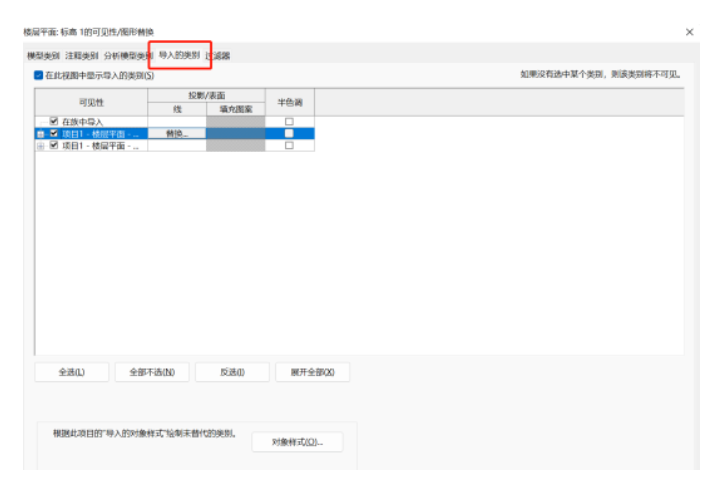Select the 在族中导入 row label
Image resolution: width=706 pixels, height=484 pixels.
coord(83,122)
